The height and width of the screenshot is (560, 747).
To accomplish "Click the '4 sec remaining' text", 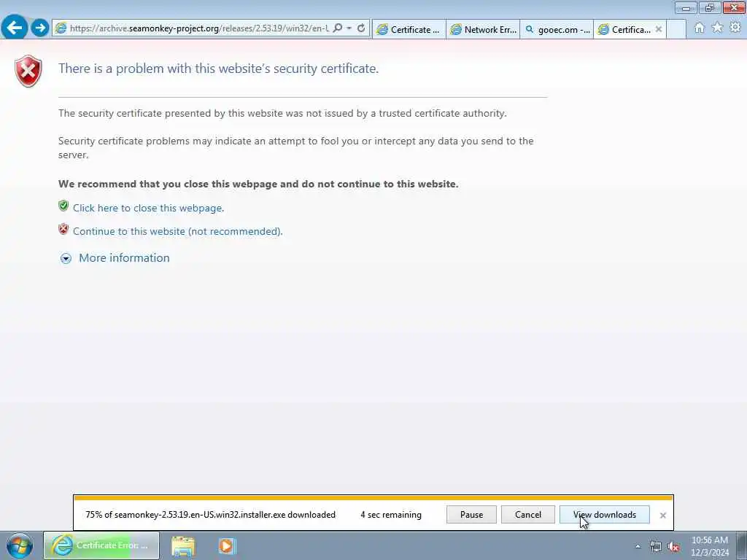I will point(391,515).
